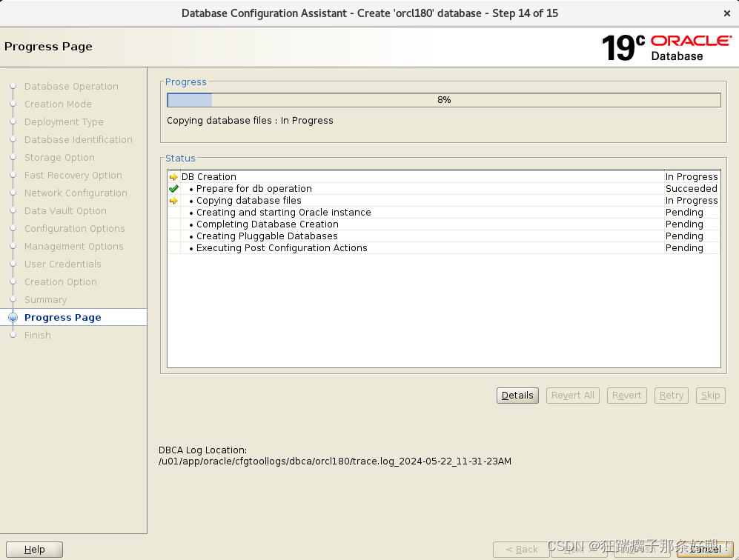
Task: Select the Summary step in sidebar
Action: coord(45,299)
